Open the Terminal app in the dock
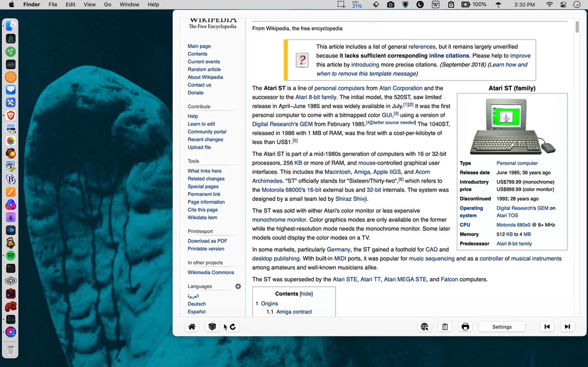Image resolution: width=588 pixels, height=367 pixels. point(11,268)
